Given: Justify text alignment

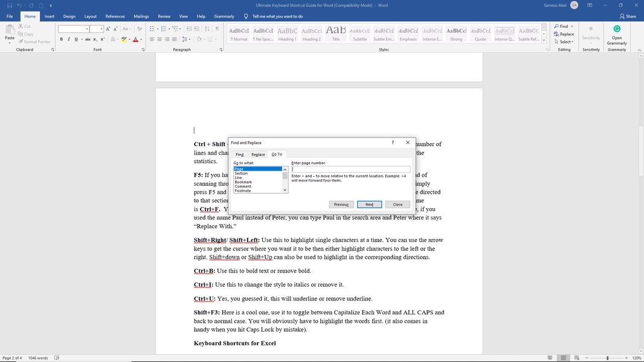Looking at the screenshot, I should [x=174, y=39].
